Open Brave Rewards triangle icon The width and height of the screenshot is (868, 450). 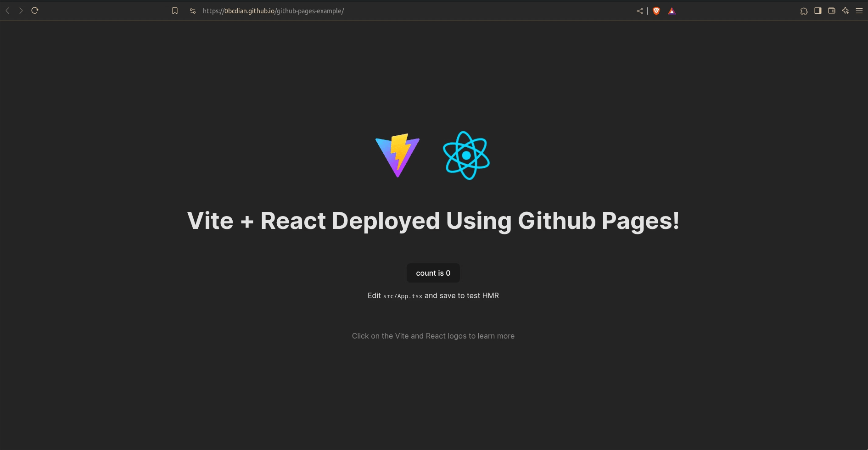click(672, 11)
